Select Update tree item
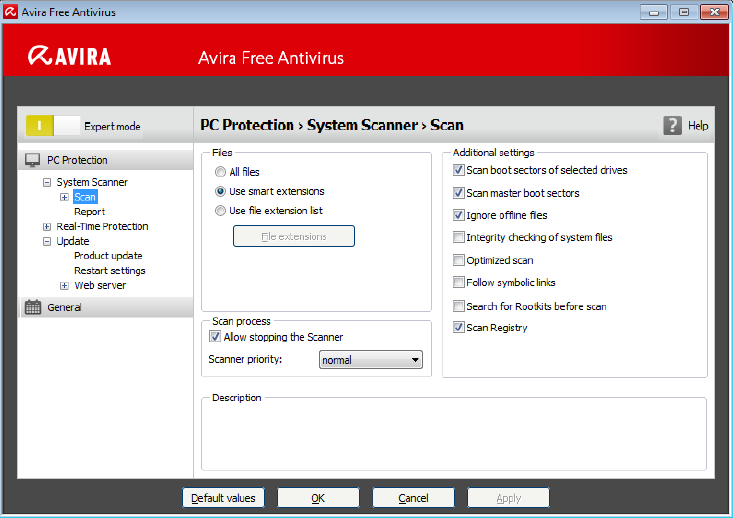This screenshot has height=518, width=733. point(73,241)
